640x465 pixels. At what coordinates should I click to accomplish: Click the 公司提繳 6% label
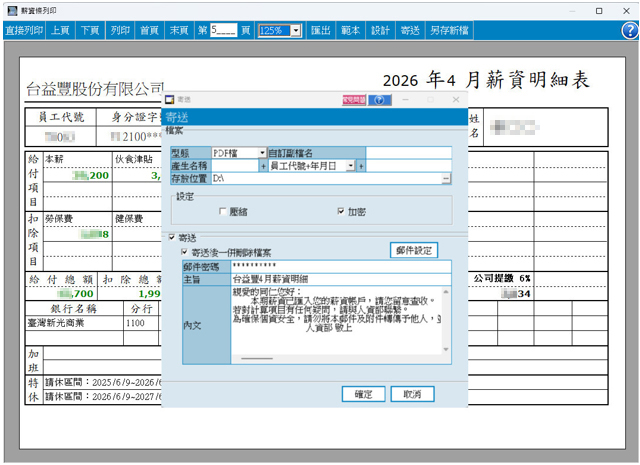(x=502, y=278)
